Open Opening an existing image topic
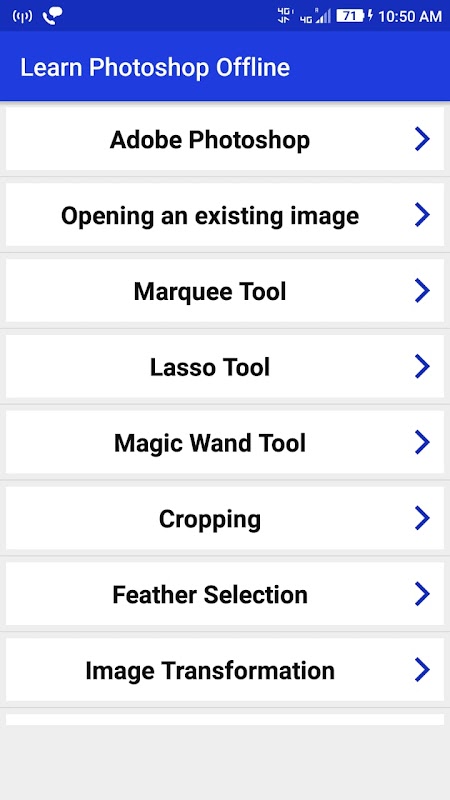This screenshot has height=800, width=450. [224, 215]
